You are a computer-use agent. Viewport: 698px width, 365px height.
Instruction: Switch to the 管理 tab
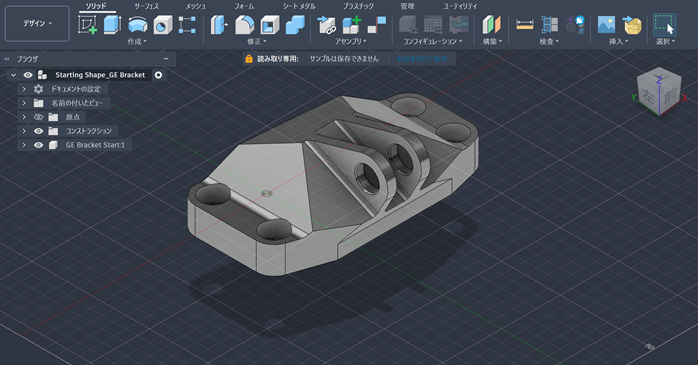click(x=407, y=6)
